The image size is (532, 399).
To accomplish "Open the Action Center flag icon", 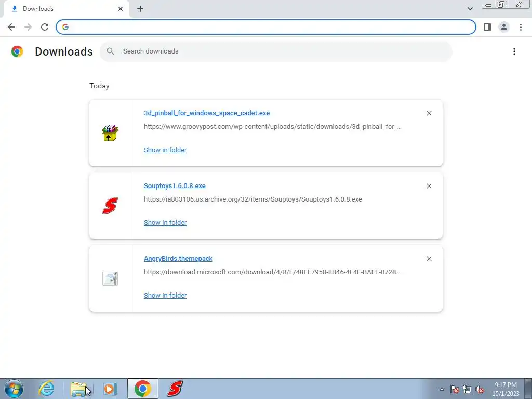I will tap(455, 389).
